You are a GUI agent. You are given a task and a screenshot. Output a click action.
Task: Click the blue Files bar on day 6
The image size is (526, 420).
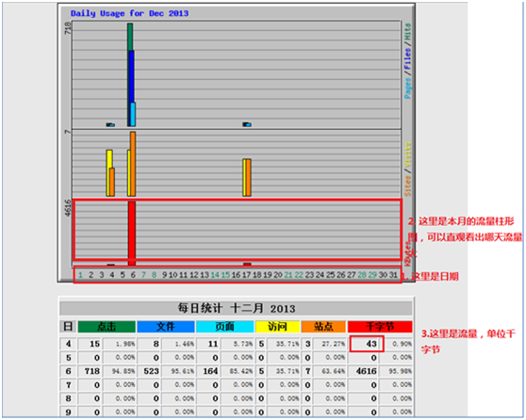[x=131, y=77]
